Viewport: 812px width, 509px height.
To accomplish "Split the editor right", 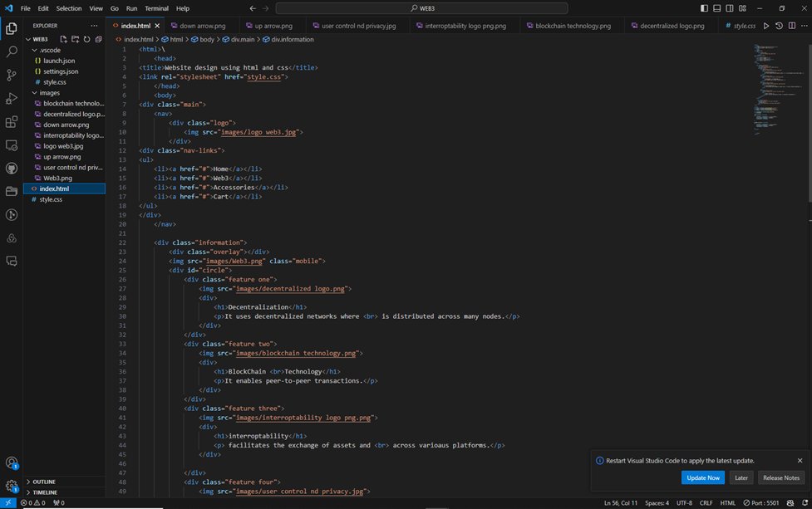I will point(792,26).
